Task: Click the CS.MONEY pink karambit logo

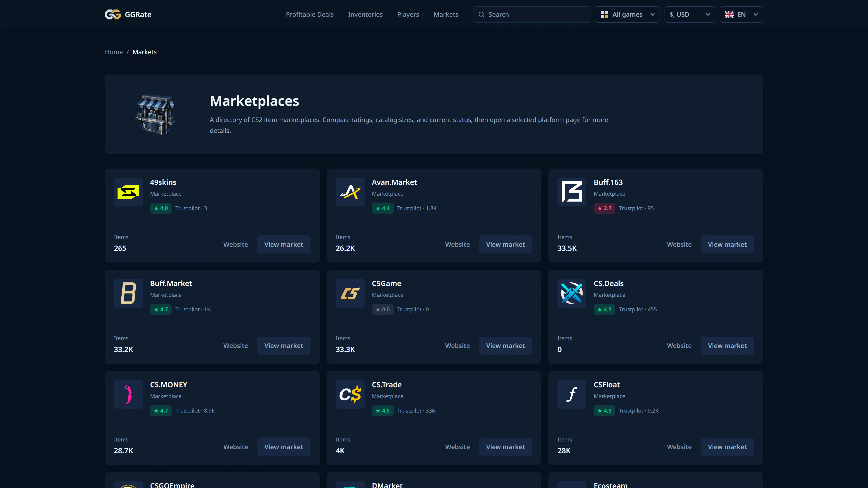Action: click(128, 394)
